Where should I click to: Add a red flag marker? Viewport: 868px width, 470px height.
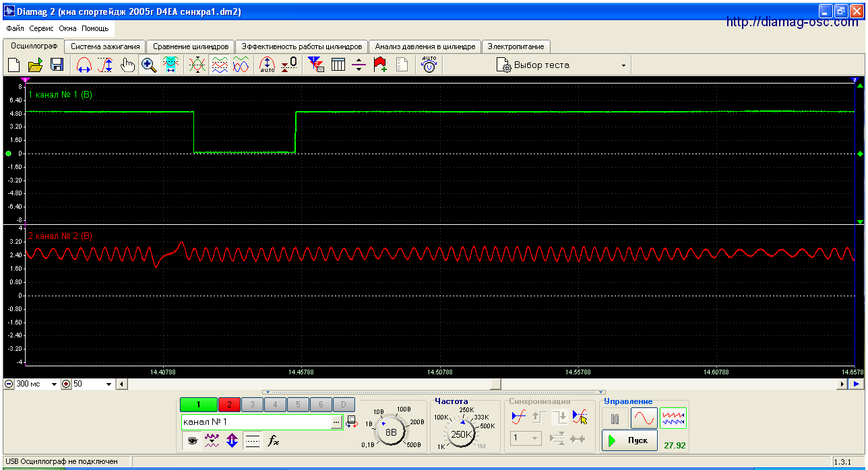click(x=380, y=65)
